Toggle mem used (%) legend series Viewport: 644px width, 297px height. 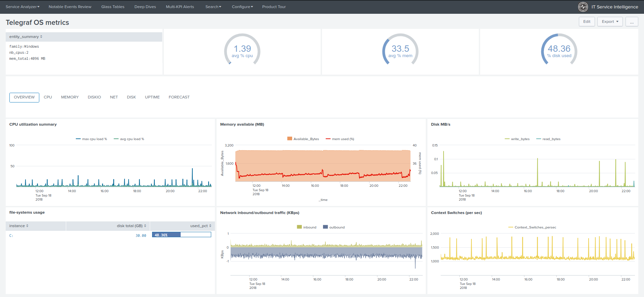(340, 139)
